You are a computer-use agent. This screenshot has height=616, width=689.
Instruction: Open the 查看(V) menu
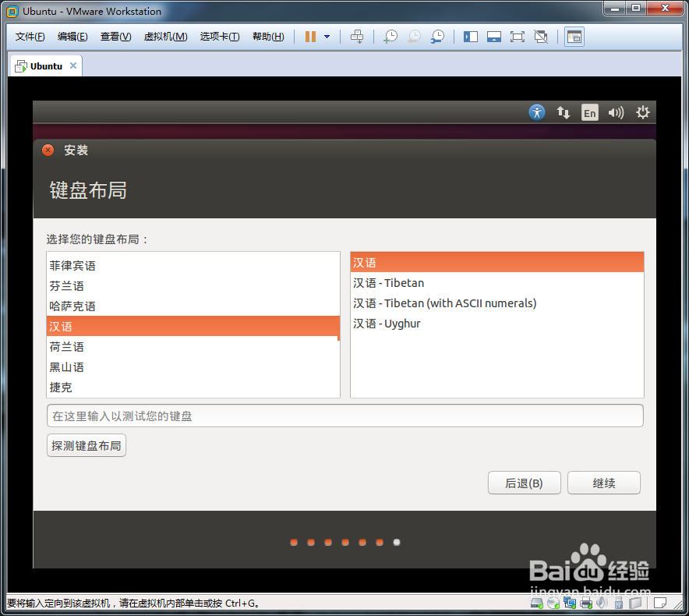115,37
